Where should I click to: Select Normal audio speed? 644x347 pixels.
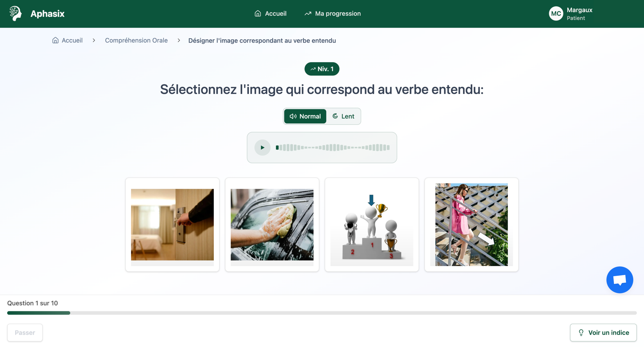click(x=305, y=116)
